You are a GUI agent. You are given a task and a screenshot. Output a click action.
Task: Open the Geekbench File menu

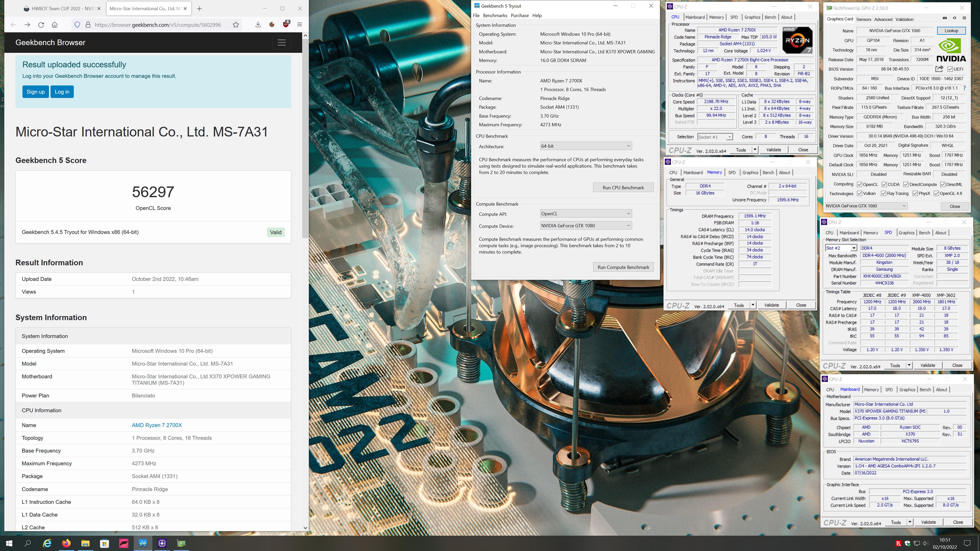click(x=476, y=16)
